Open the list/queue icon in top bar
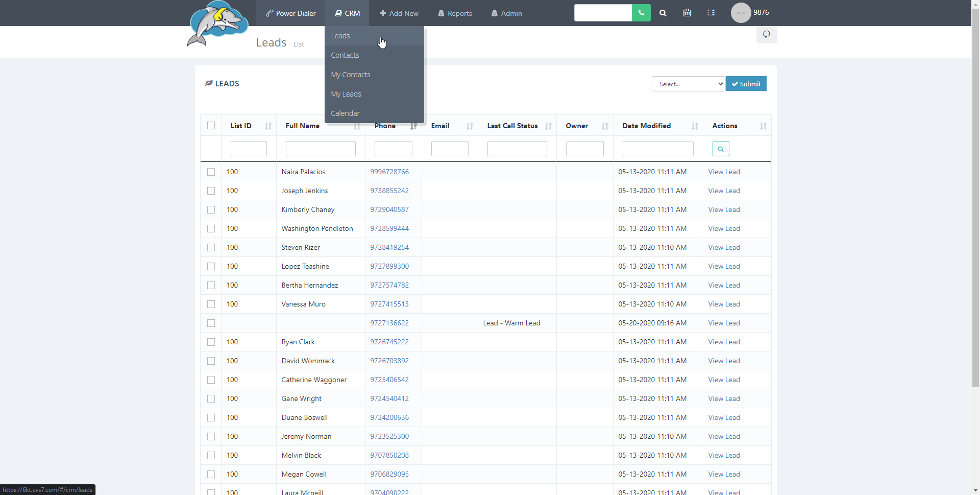 pyautogui.click(x=712, y=13)
